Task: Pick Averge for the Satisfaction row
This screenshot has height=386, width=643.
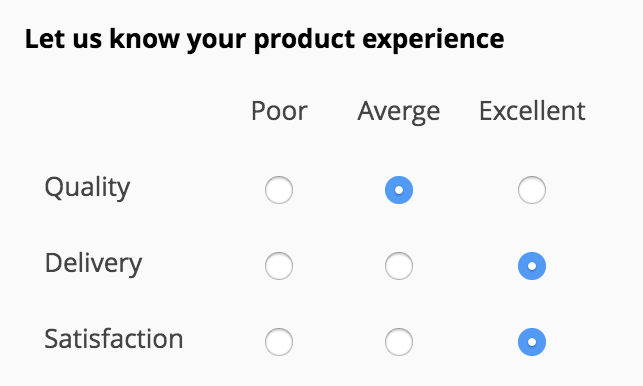Action: pos(399,342)
